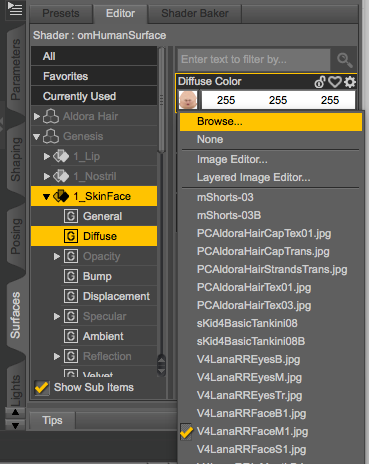Click the Reflection group G icon
The height and width of the screenshot is (464, 369).
point(71,356)
